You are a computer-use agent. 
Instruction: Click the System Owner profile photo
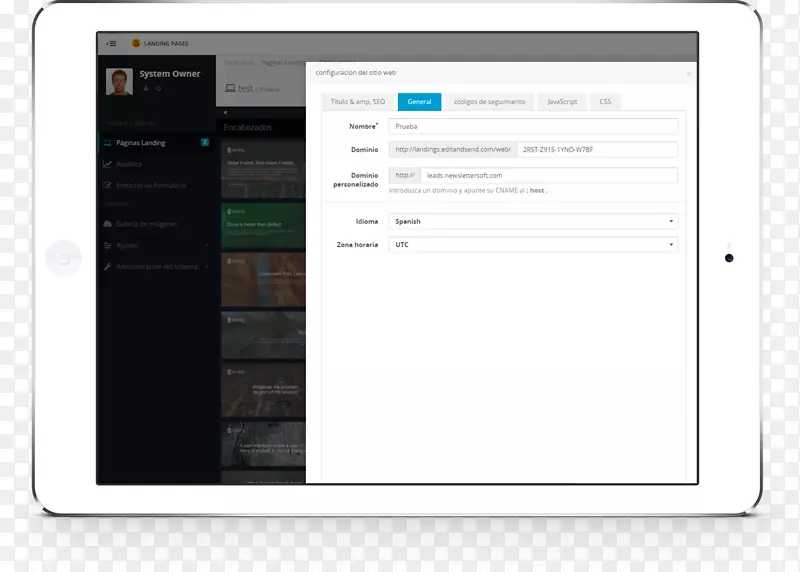(x=119, y=81)
